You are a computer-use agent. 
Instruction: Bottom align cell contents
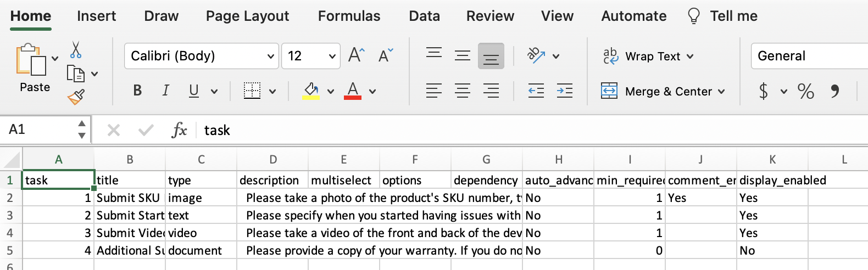(x=491, y=56)
